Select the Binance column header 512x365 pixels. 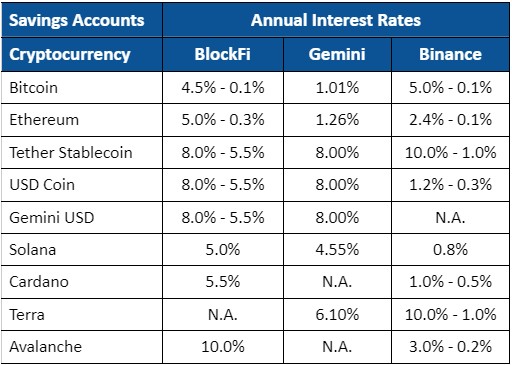(x=451, y=54)
